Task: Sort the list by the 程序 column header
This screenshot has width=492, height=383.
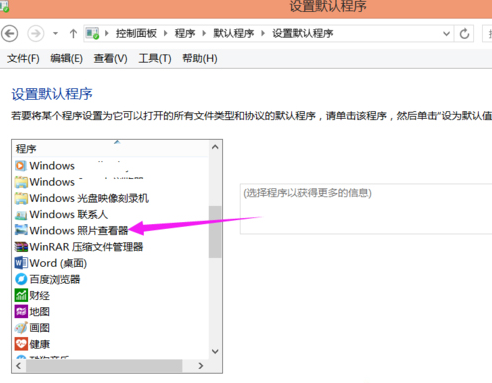Action: click(x=110, y=148)
